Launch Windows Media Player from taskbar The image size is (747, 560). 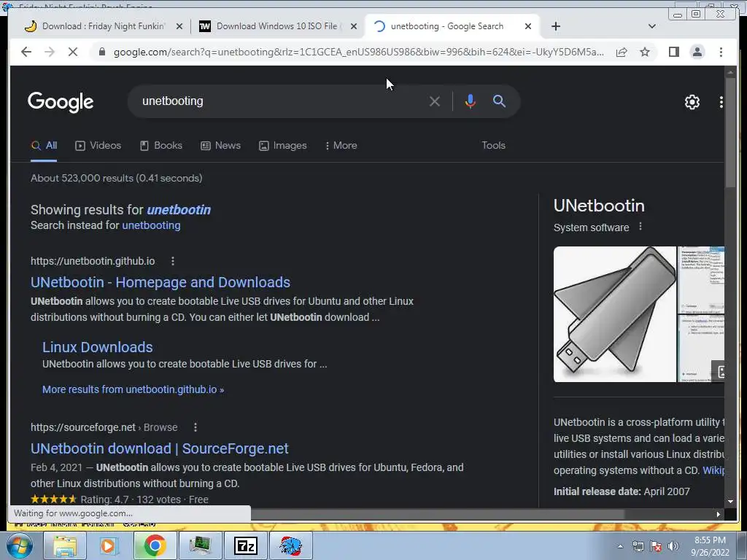pos(108,545)
